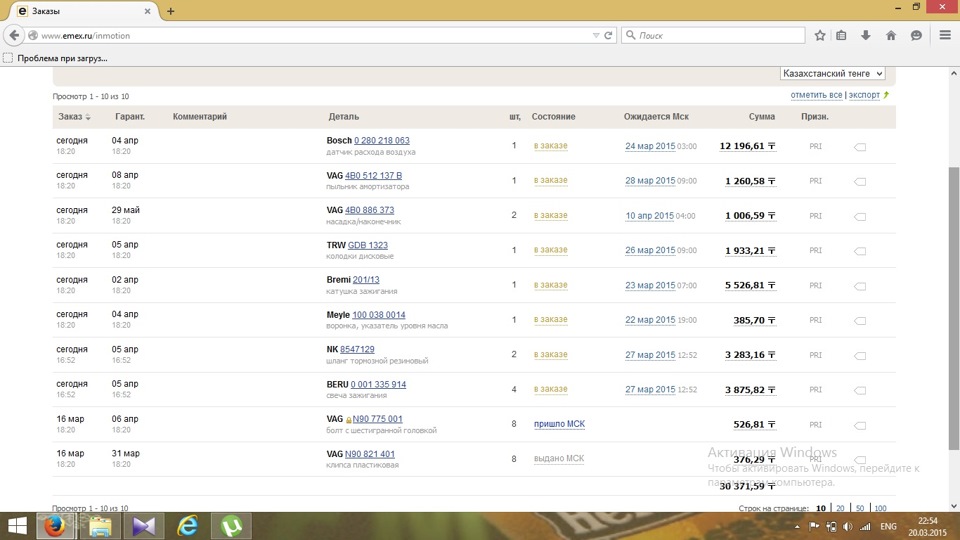Open the Windows Start button
This screenshot has height=540, width=960.
pyautogui.click(x=17, y=527)
